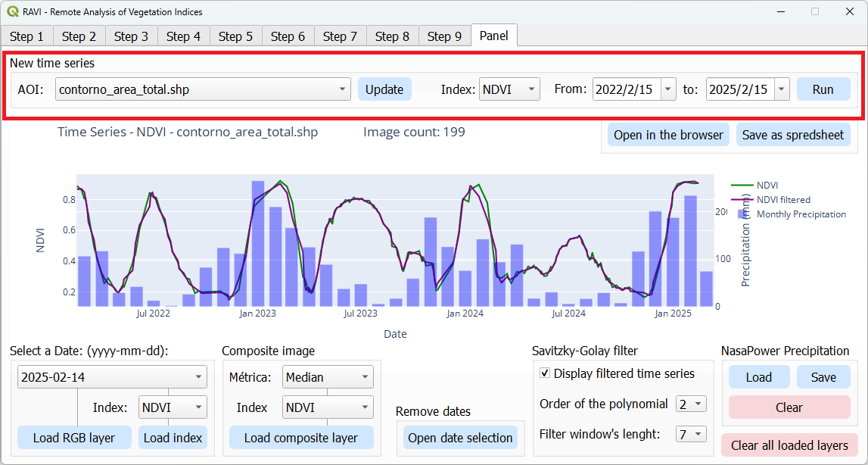Expand the to date picker
This screenshot has height=465, width=868.
coord(780,89)
